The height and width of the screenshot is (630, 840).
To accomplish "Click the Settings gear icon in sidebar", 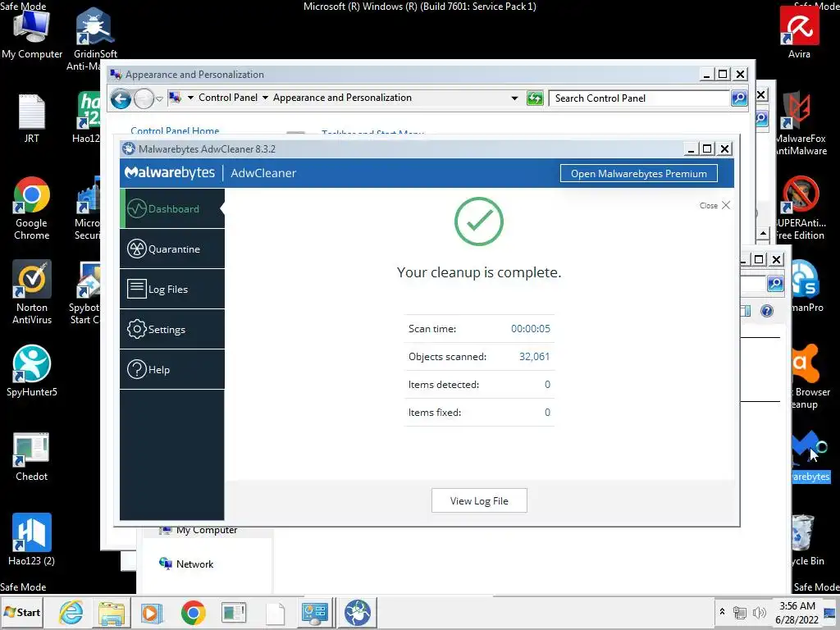I will 137,329.
